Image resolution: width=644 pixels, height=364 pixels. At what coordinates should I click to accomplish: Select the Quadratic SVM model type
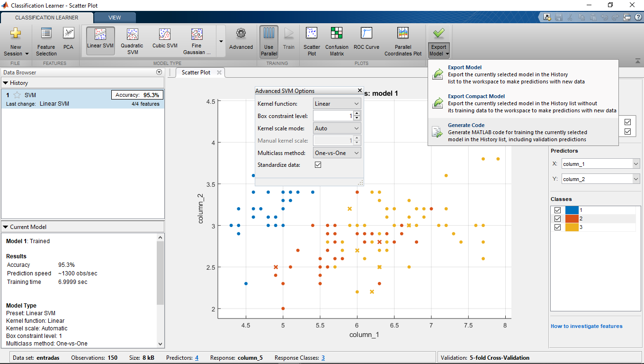point(132,41)
